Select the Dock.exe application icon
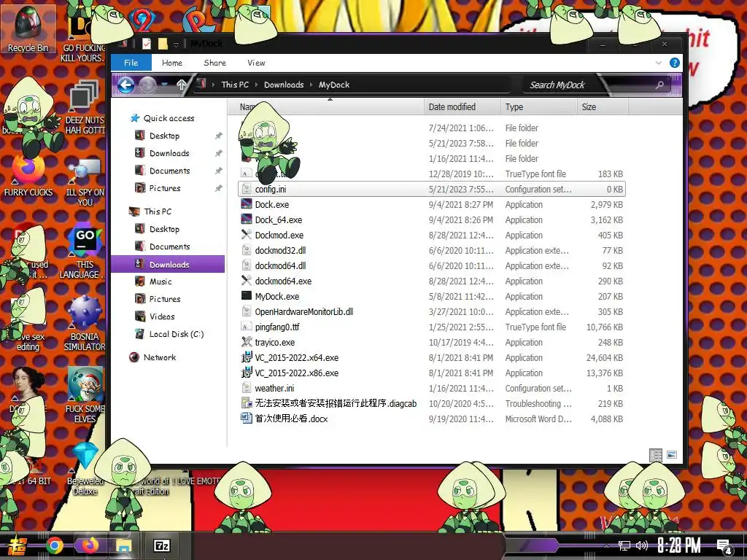Viewport: 747px width, 560px height. pyautogui.click(x=247, y=204)
